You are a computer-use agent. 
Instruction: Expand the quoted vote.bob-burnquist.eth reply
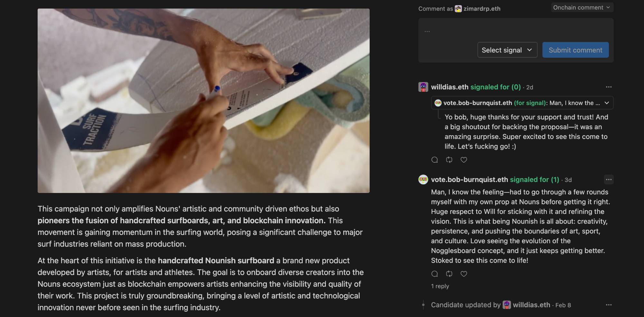(522, 103)
